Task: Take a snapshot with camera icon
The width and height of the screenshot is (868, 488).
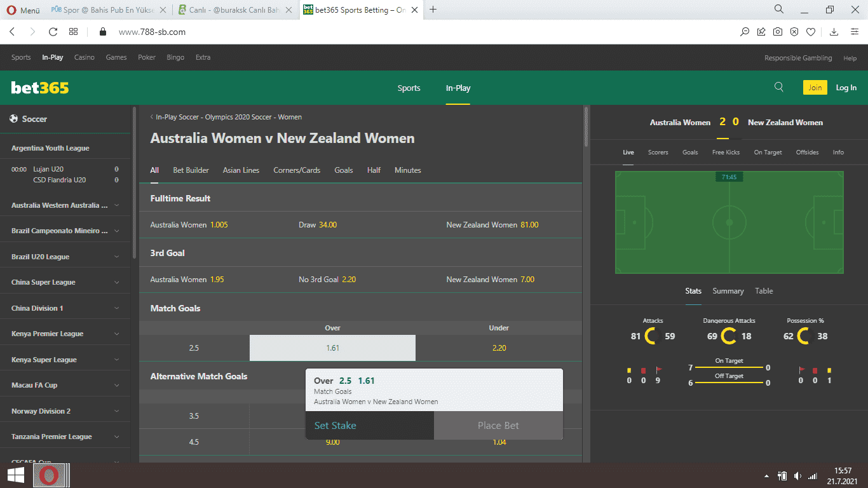Action: (x=778, y=32)
